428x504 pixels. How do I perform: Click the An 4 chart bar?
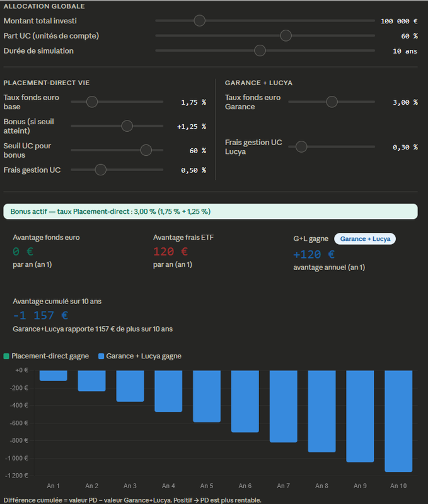click(168, 391)
